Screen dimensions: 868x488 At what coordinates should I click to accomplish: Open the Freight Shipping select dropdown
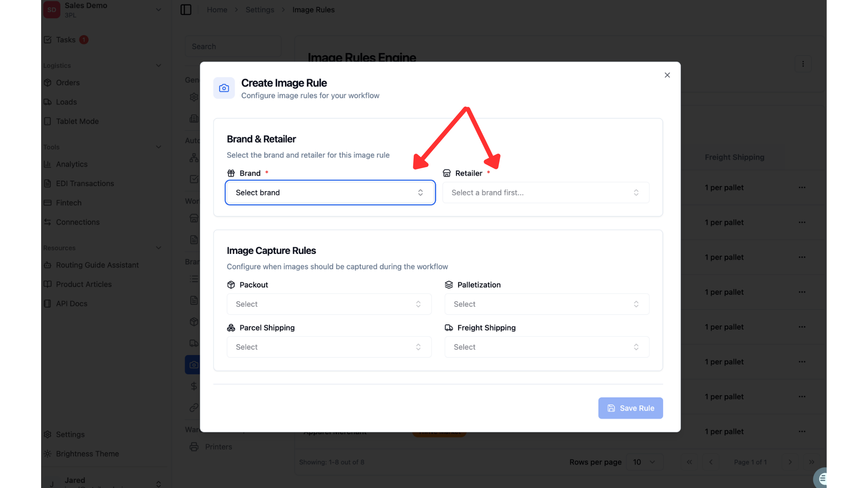click(x=547, y=347)
